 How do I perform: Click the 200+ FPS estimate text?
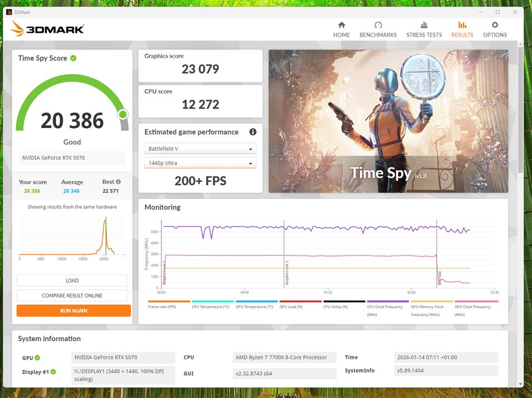[200, 181]
